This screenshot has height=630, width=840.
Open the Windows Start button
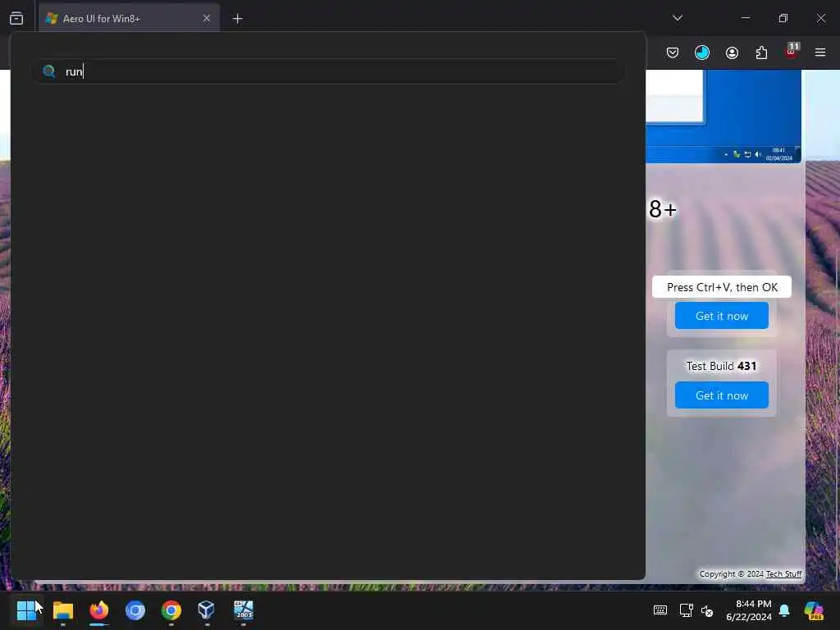pyautogui.click(x=25, y=610)
